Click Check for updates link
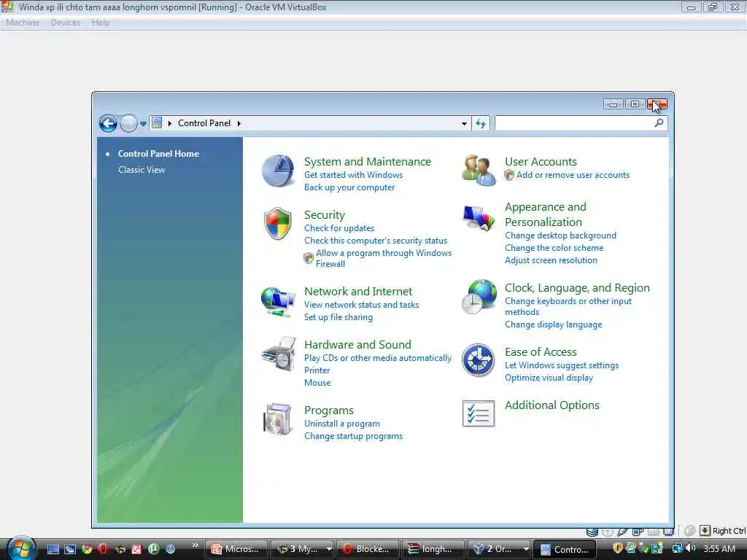This screenshot has height=560, width=747. point(339,228)
